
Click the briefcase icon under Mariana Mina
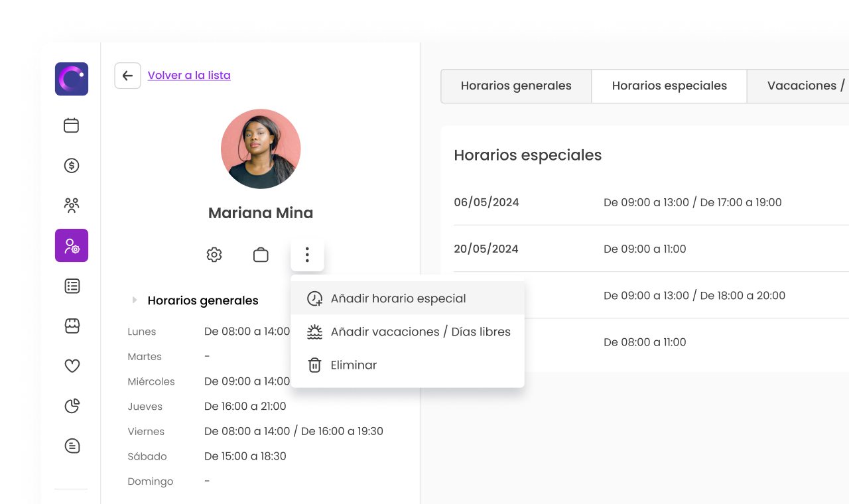coord(261,255)
